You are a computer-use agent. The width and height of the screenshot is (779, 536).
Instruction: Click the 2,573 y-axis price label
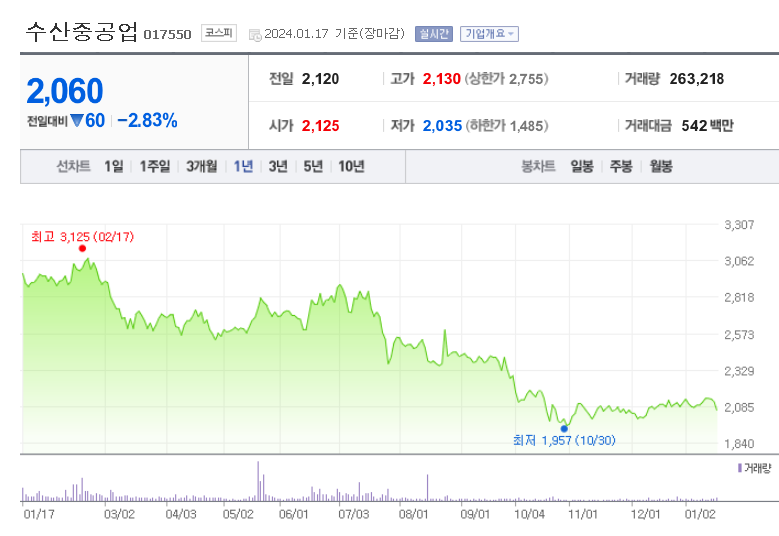tap(739, 335)
